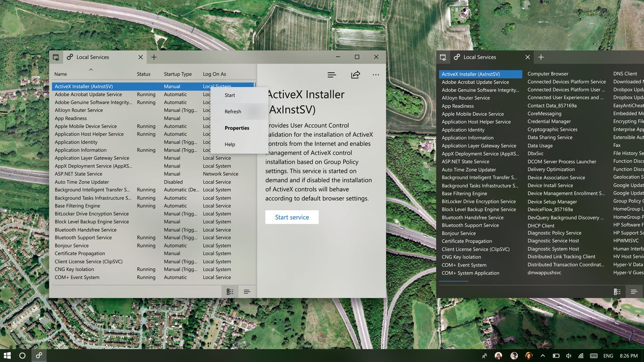Click the touch keyboard tray icon

tap(594, 356)
